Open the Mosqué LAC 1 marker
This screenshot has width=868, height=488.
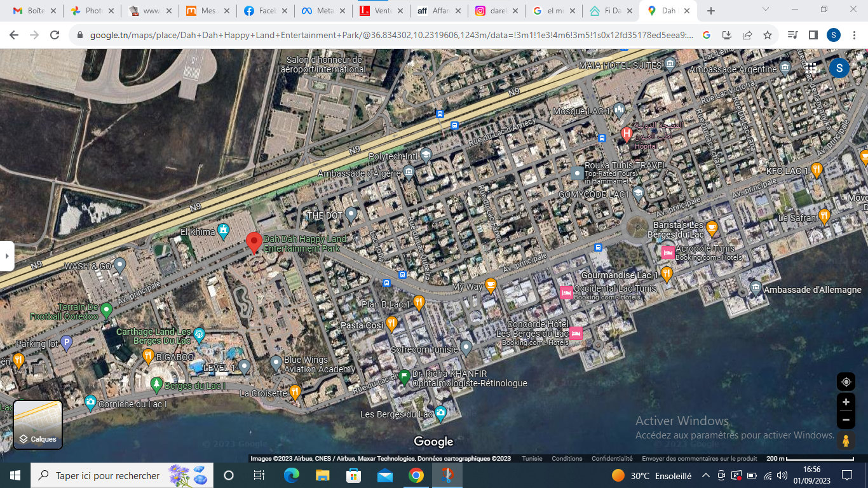620,111
